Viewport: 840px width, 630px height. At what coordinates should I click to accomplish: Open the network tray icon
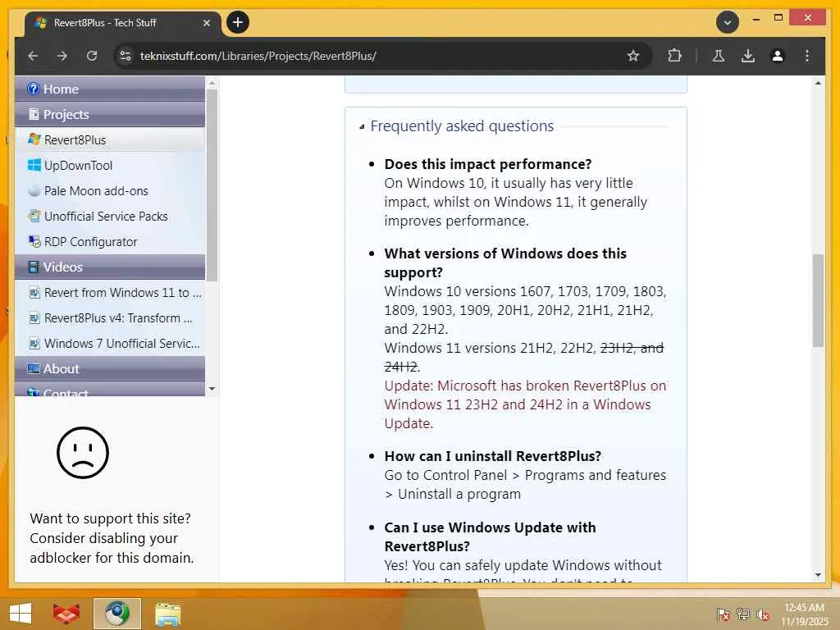pyautogui.click(x=743, y=614)
